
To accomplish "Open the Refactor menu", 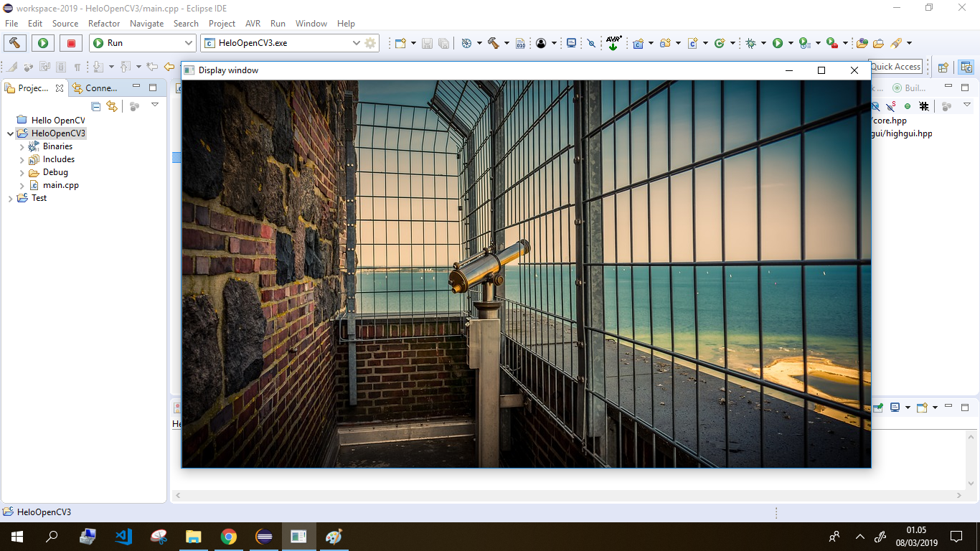I will click(x=104, y=24).
